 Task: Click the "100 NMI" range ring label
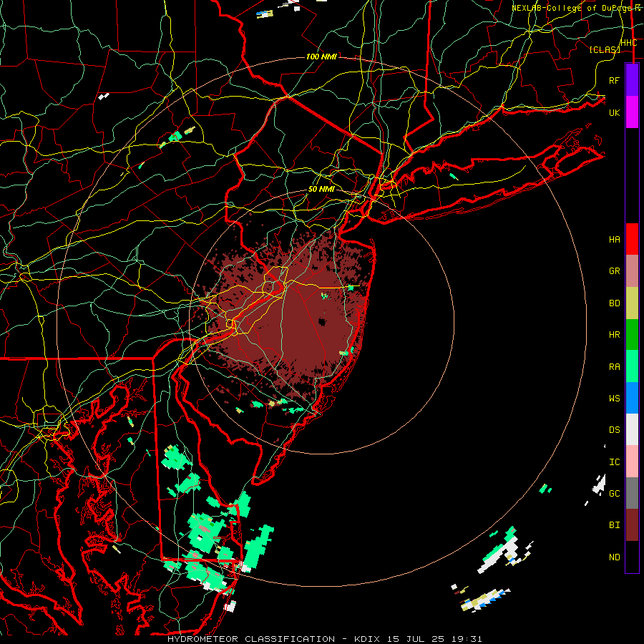[x=321, y=57]
